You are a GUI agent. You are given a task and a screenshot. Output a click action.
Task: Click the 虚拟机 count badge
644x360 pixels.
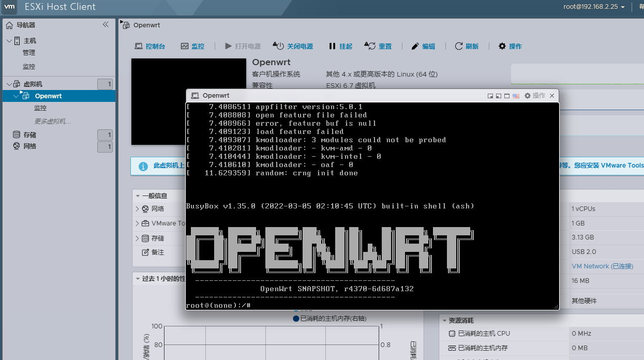click(x=105, y=84)
